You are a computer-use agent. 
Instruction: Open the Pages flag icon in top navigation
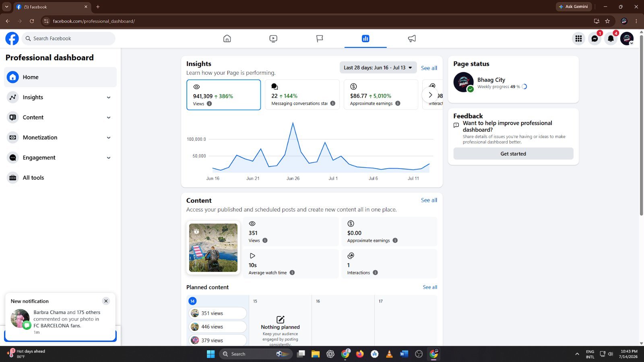[320, 39]
